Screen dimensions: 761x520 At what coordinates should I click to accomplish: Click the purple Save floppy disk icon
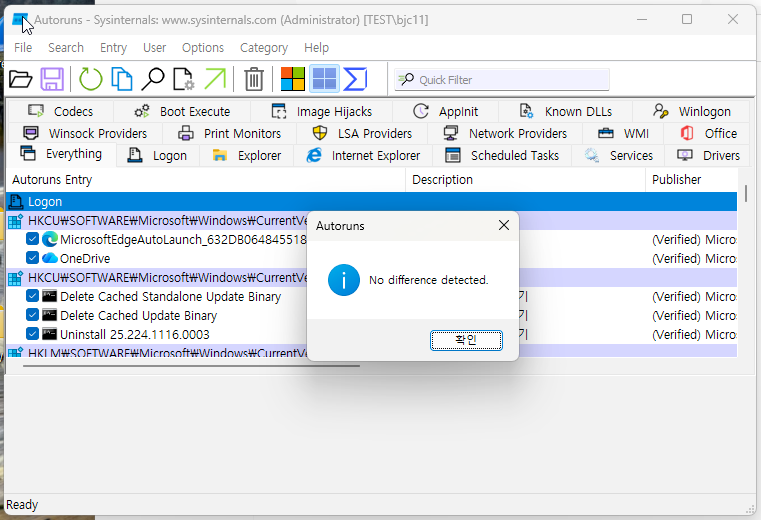(x=52, y=79)
